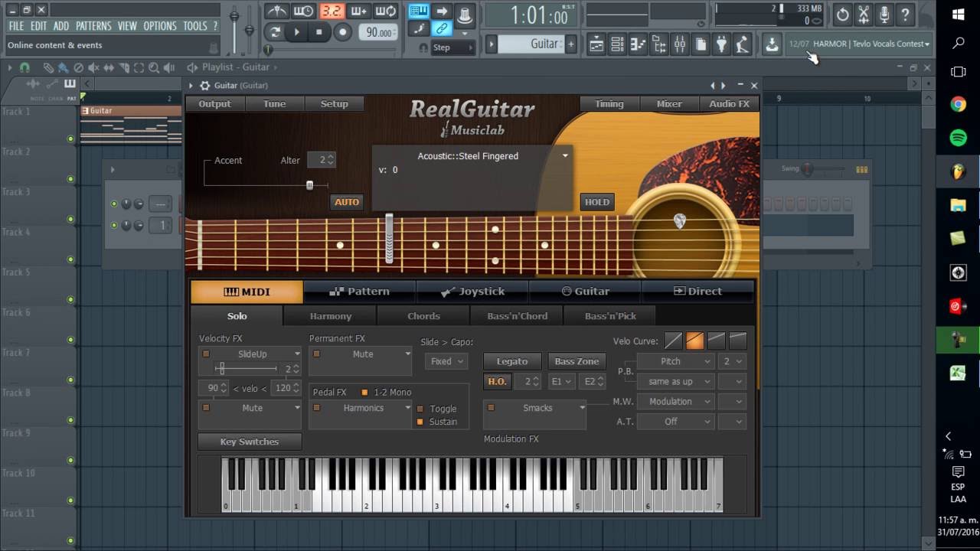
Task: Click the Key Switches button
Action: point(250,442)
